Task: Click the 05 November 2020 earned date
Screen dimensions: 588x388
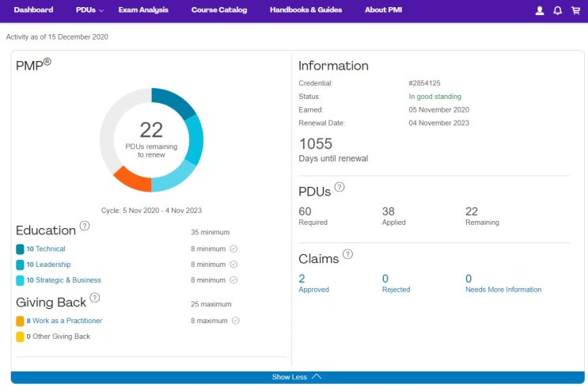Action: 438,109
